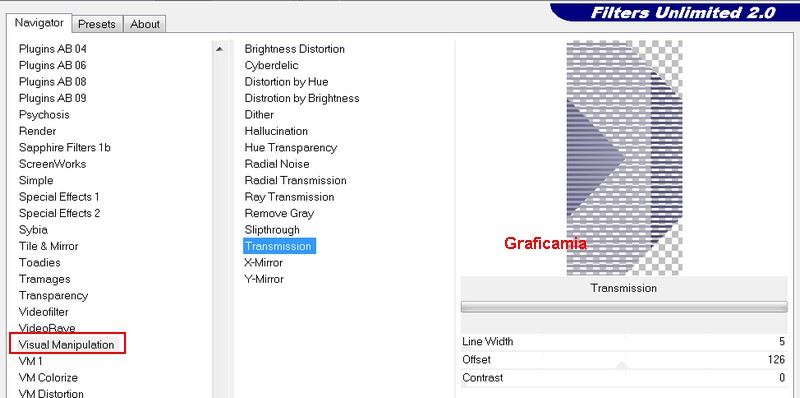Image resolution: width=800 pixels, height=398 pixels.
Task: Click the filter preview image
Action: [x=624, y=158]
